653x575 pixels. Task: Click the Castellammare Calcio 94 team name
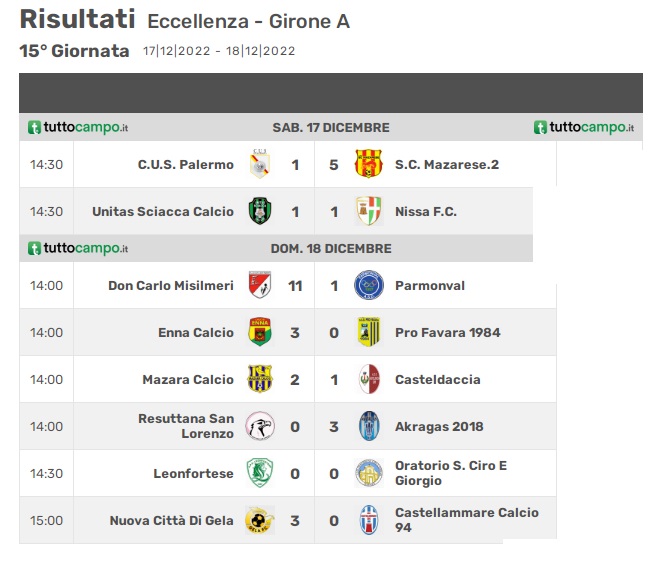coord(466,520)
